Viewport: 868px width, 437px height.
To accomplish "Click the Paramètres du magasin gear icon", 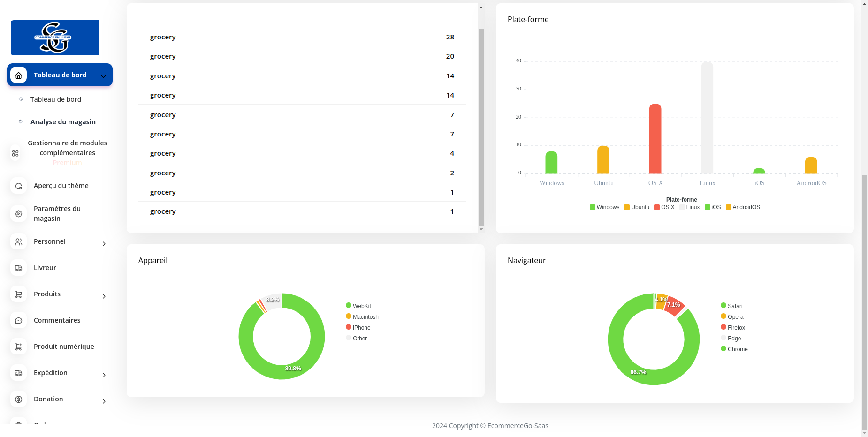I will click(19, 214).
